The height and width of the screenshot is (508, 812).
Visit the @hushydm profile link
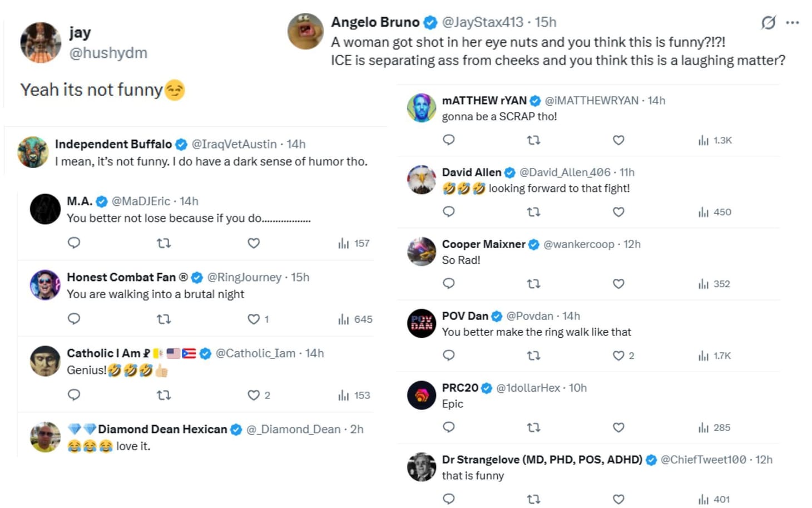(x=109, y=53)
